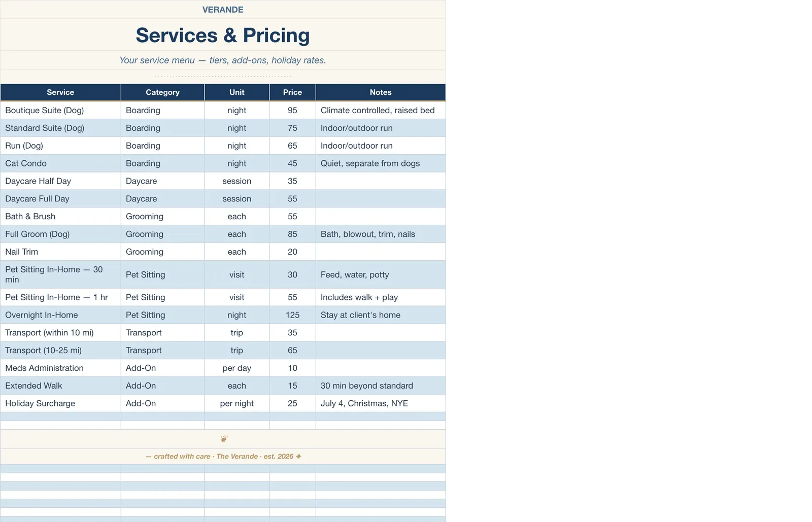Click the Category column header
Viewport: 812px width, 522px height.
pos(162,92)
